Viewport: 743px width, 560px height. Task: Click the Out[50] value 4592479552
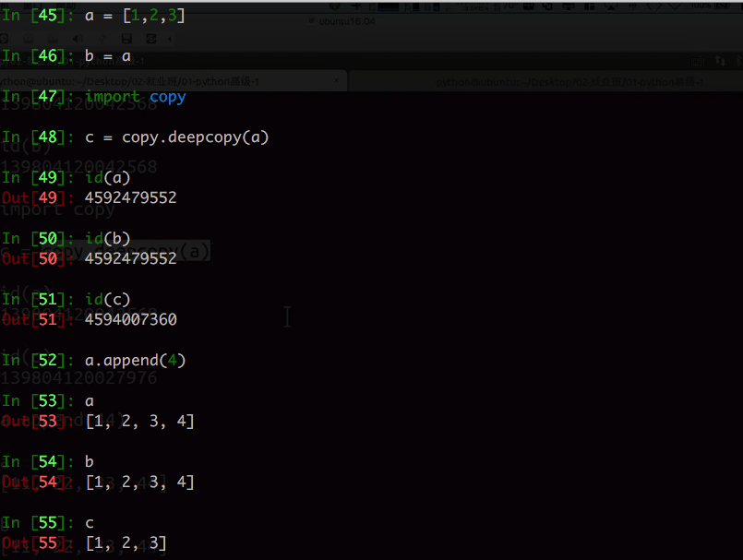pyautogui.click(x=131, y=258)
